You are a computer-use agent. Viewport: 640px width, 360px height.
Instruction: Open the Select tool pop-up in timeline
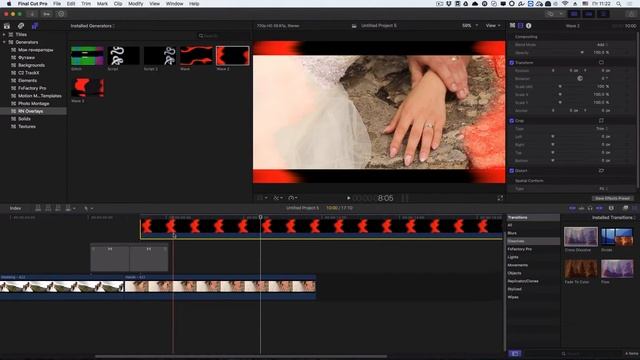tap(88, 208)
